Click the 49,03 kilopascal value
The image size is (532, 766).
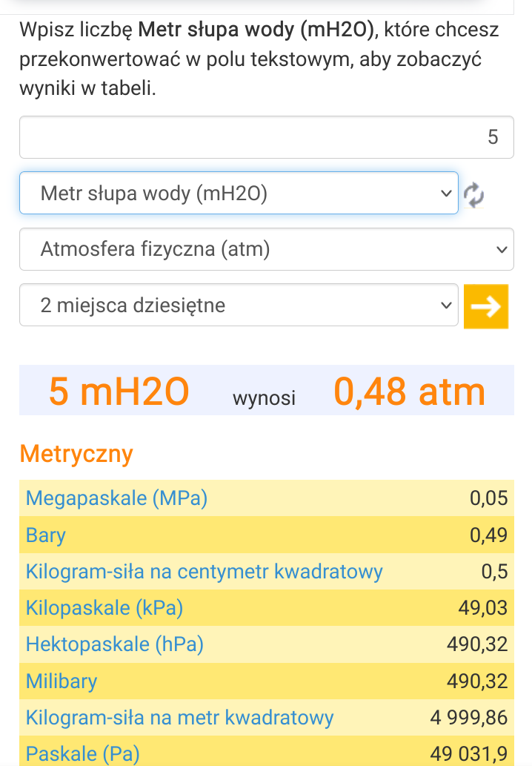[x=483, y=608]
